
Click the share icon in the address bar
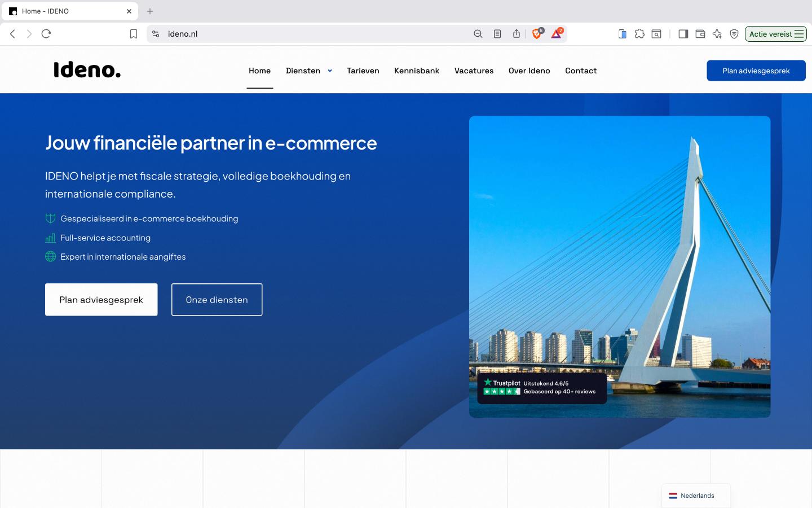click(x=517, y=34)
